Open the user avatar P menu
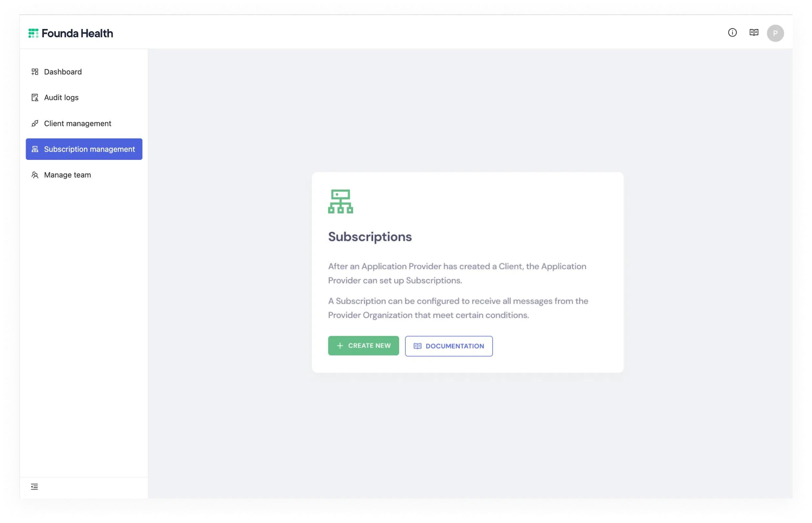The image size is (812, 523). pos(775,33)
